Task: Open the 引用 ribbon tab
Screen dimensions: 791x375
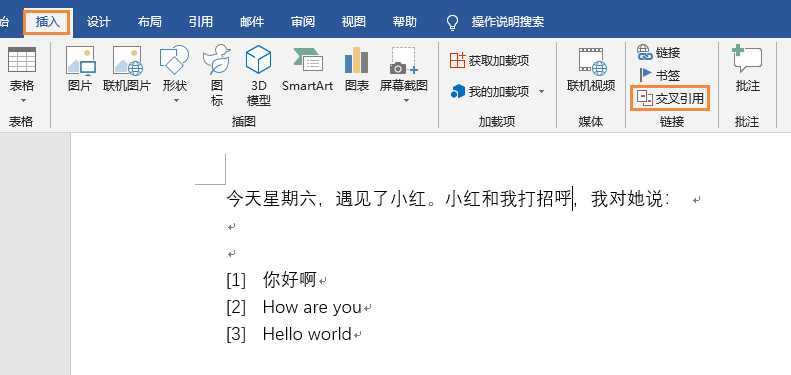Action: (201, 22)
